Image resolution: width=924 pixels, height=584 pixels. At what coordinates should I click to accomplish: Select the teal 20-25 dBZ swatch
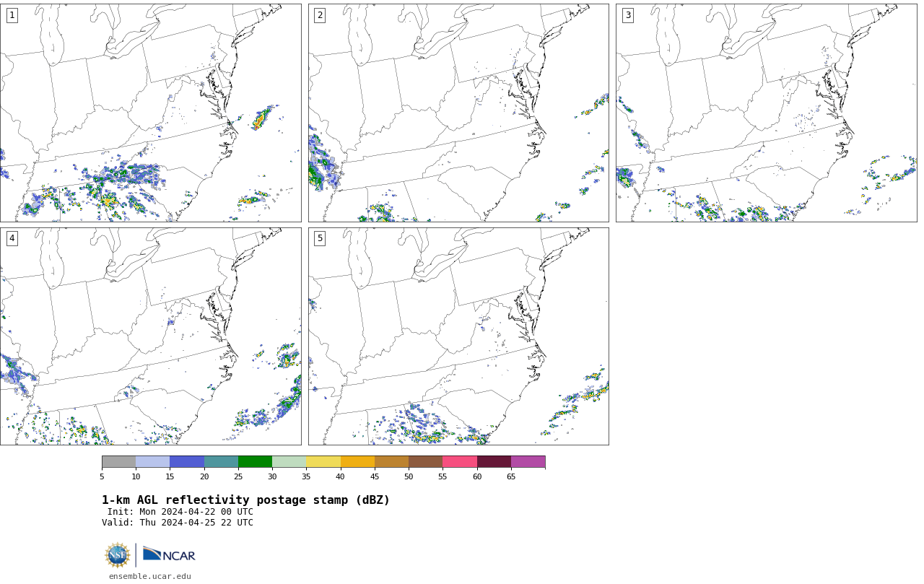coord(221,462)
